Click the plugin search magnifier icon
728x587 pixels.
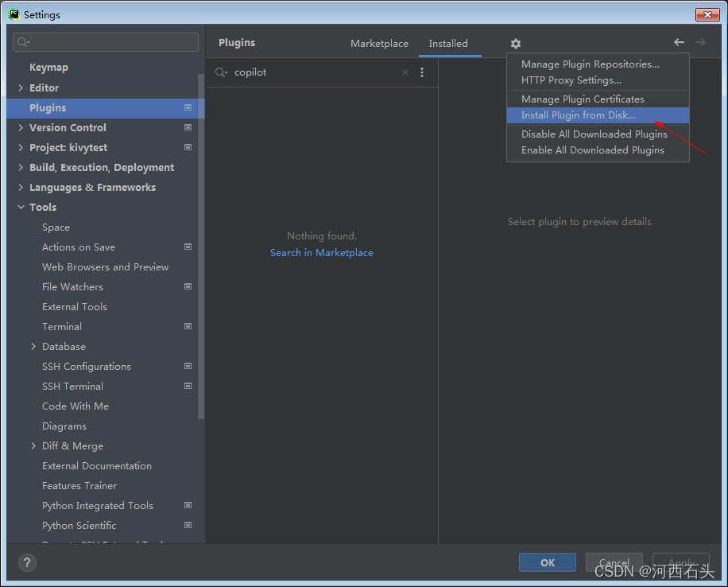coord(221,72)
